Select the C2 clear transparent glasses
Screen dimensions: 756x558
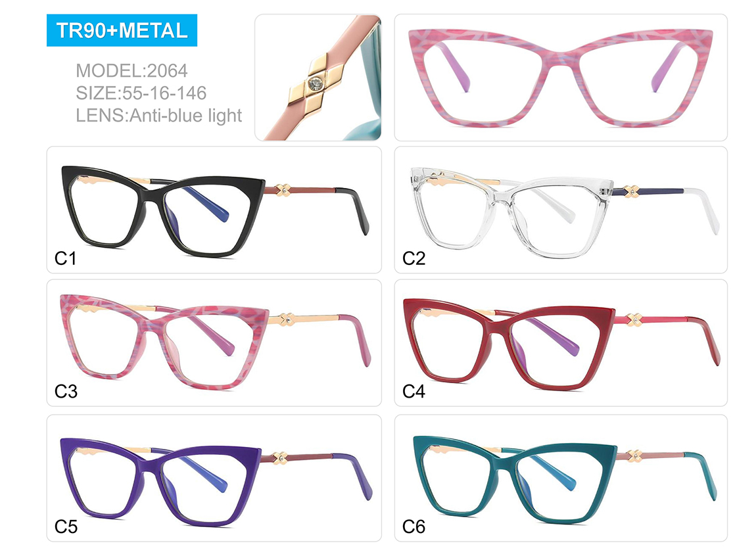click(561, 210)
